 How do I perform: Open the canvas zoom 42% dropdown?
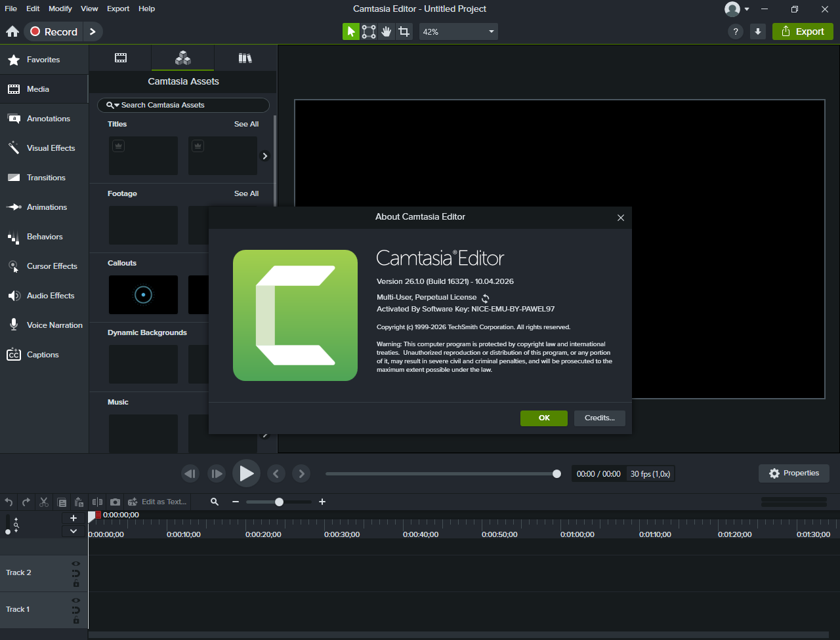click(x=459, y=31)
